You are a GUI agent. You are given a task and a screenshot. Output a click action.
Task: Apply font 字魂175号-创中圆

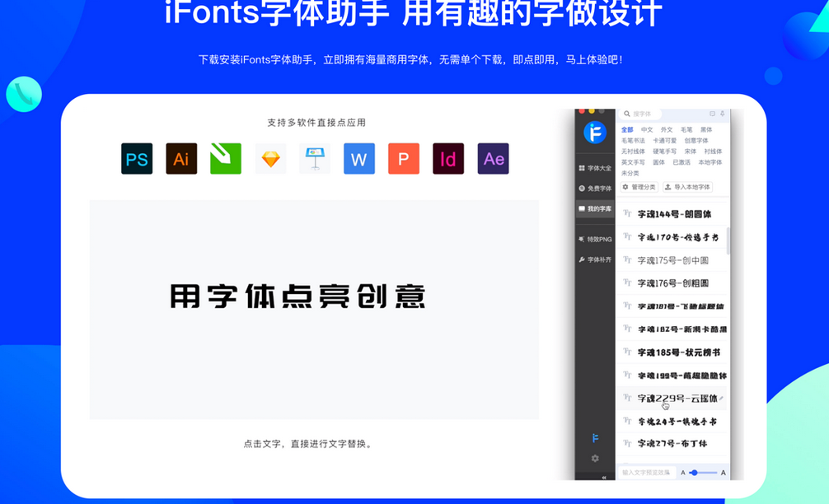pos(672,260)
